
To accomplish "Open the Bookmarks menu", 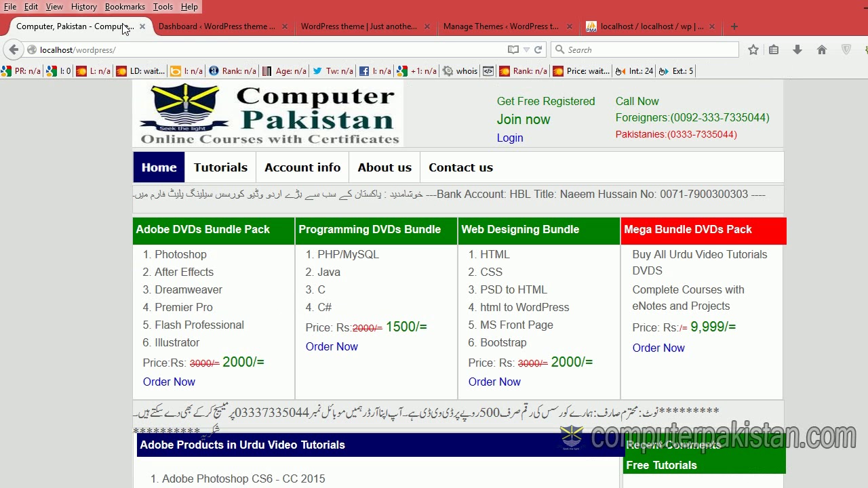I will pos(125,7).
